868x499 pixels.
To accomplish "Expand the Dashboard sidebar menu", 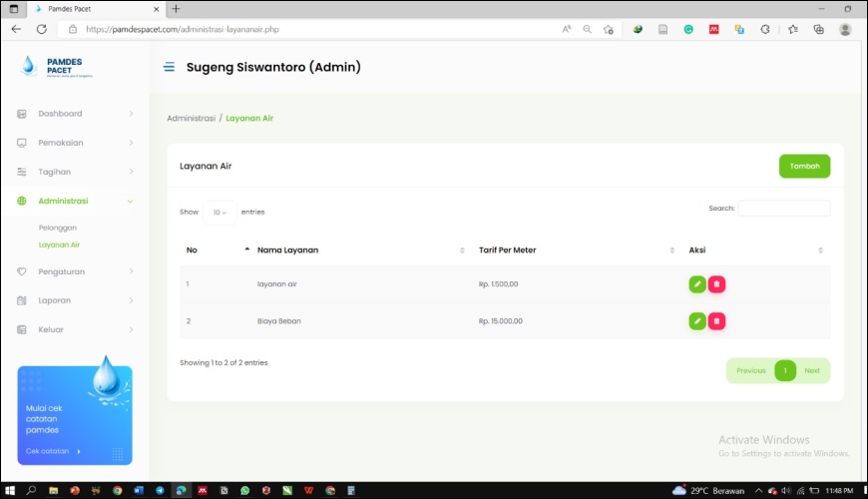I will pos(76,114).
